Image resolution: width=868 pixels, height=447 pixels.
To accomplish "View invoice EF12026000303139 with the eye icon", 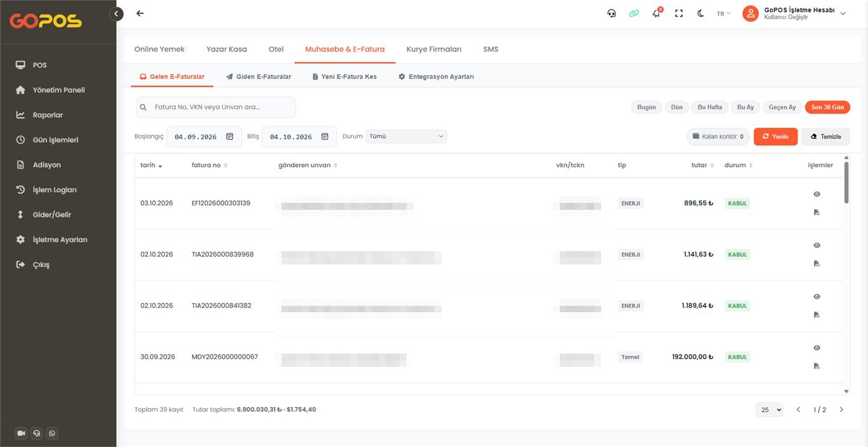I will click(x=817, y=194).
